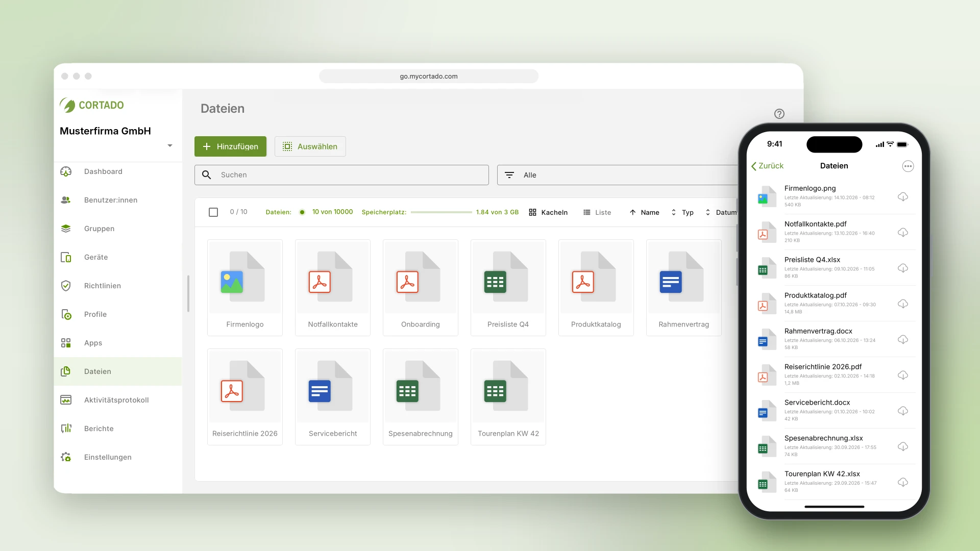The height and width of the screenshot is (551, 980).
Task: Click the browser address bar go.mycortado.com
Action: 429,76
